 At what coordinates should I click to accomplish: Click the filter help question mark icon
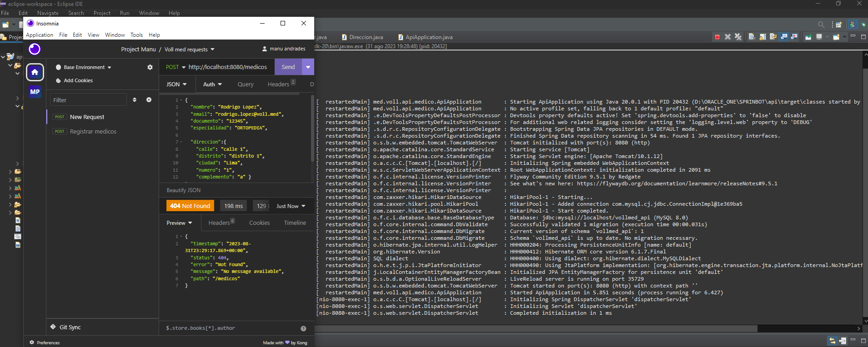[303, 328]
